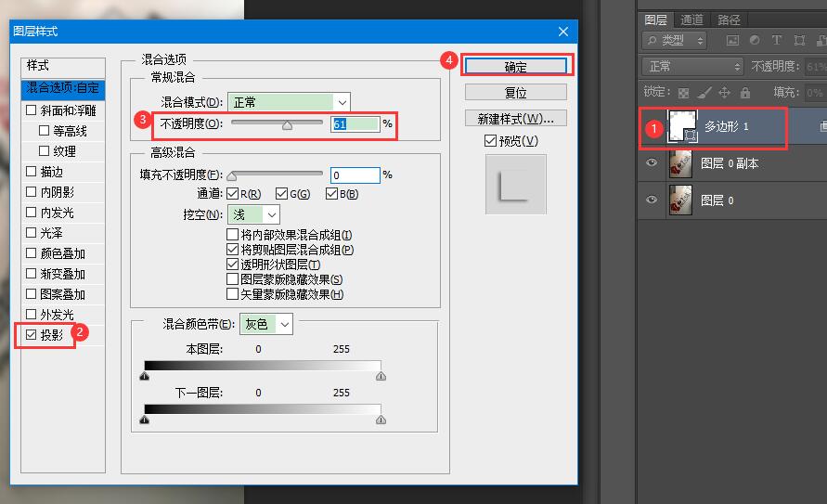This screenshot has width=827, height=504.
Task: Check 将内部效果混合成组 option
Action: [232, 234]
